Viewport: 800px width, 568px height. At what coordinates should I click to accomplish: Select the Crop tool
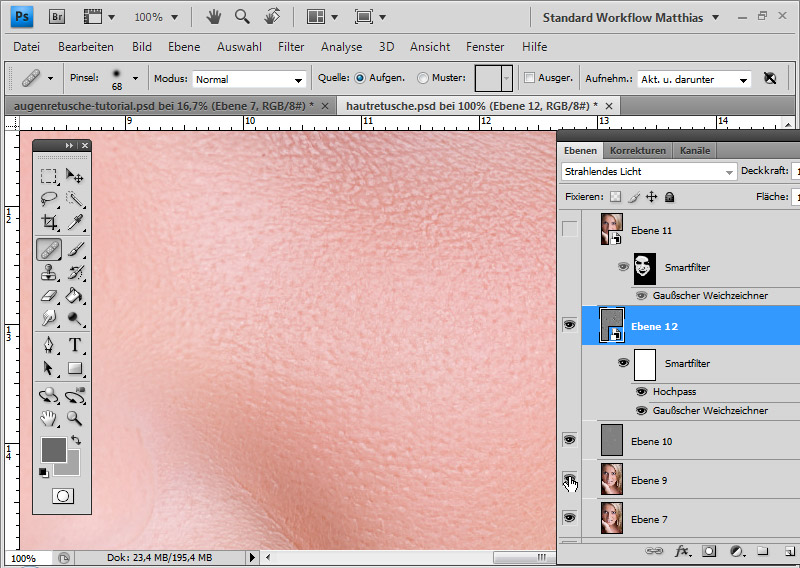[x=49, y=221]
